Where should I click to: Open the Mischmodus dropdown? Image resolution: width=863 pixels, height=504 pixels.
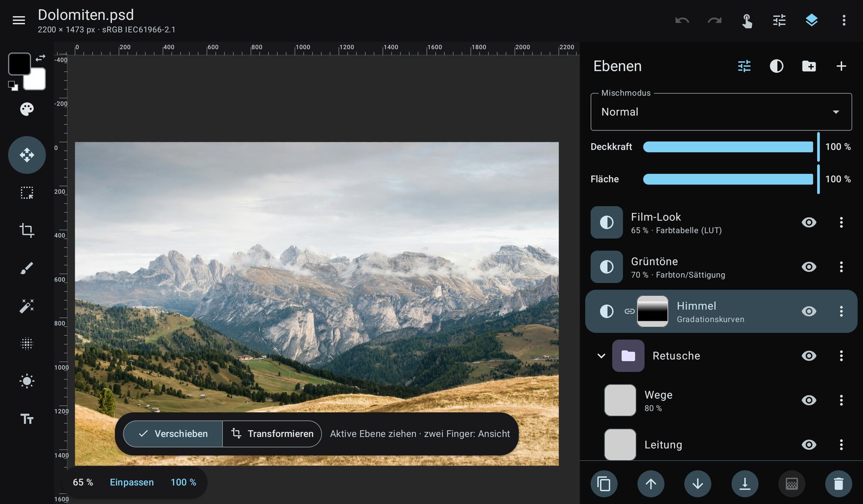[x=721, y=112]
